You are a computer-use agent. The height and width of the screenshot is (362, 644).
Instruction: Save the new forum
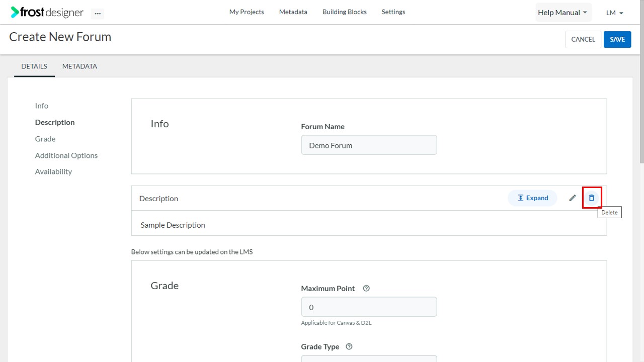click(617, 39)
